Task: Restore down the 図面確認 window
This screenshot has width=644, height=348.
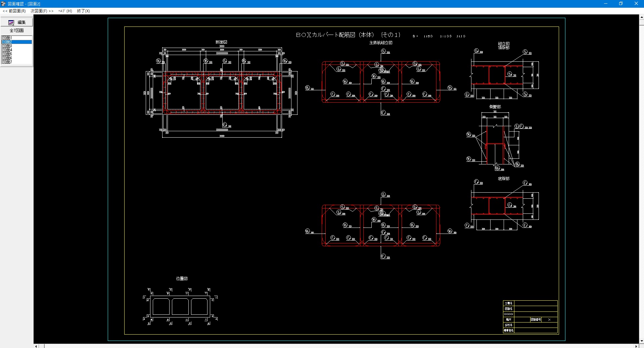Action: tap(620, 4)
